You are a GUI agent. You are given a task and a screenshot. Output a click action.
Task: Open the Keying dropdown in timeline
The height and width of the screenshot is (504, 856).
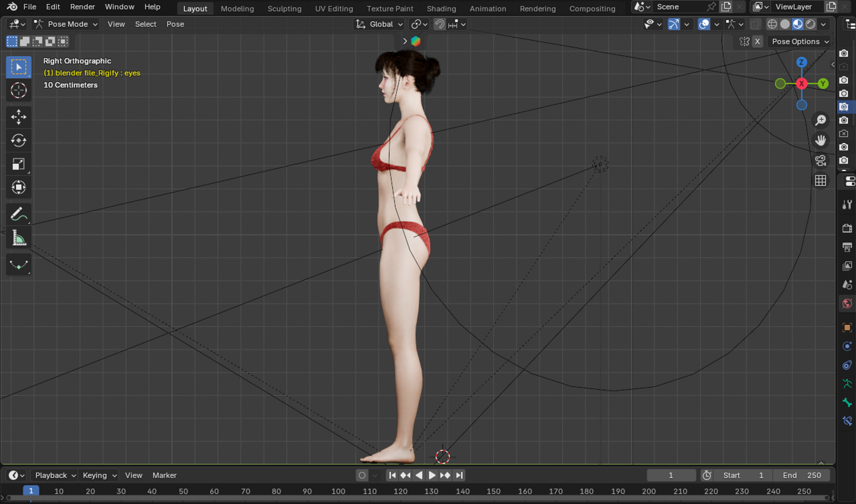point(99,475)
